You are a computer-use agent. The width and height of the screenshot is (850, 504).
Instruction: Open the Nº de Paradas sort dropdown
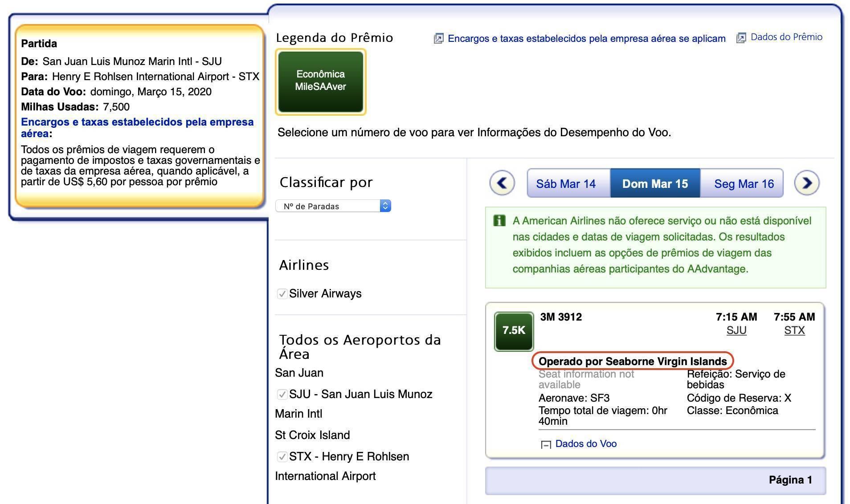tap(333, 206)
